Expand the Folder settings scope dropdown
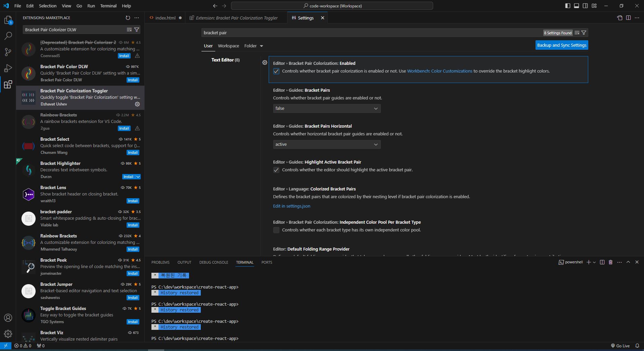The height and width of the screenshot is (351, 644). [x=254, y=46]
